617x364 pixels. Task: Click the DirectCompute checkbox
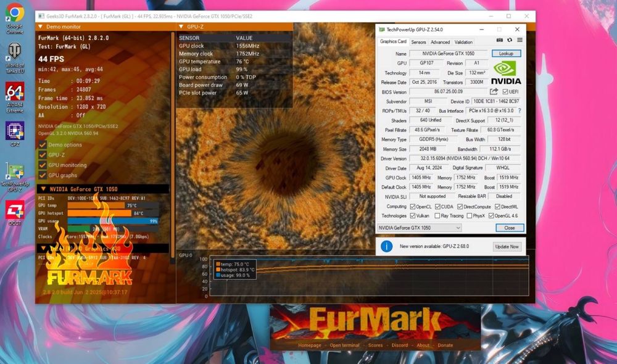pyautogui.click(x=460, y=207)
